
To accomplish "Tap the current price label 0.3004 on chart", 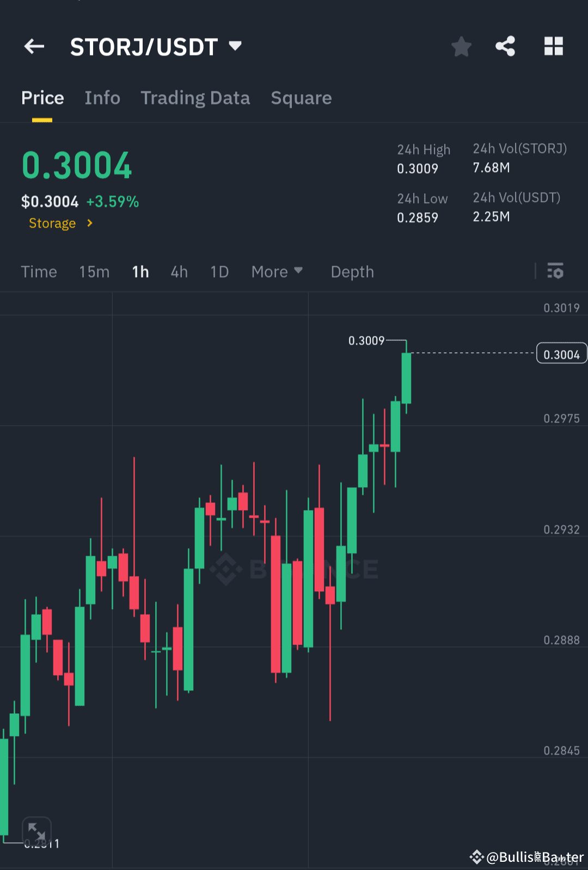I will pyautogui.click(x=561, y=353).
